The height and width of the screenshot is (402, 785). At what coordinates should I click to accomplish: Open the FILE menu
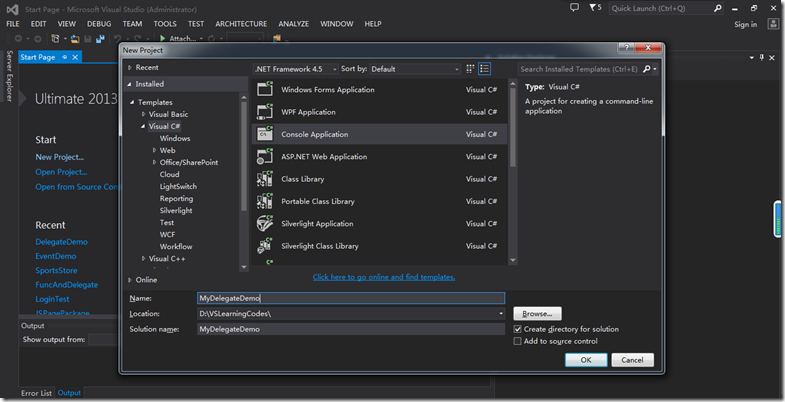click(13, 24)
